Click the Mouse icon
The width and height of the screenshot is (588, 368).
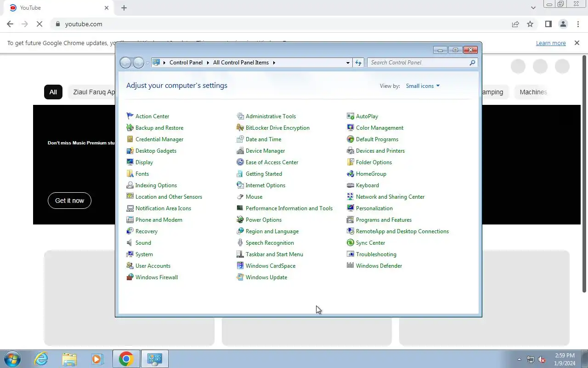pyautogui.click(x=240, y=197)
